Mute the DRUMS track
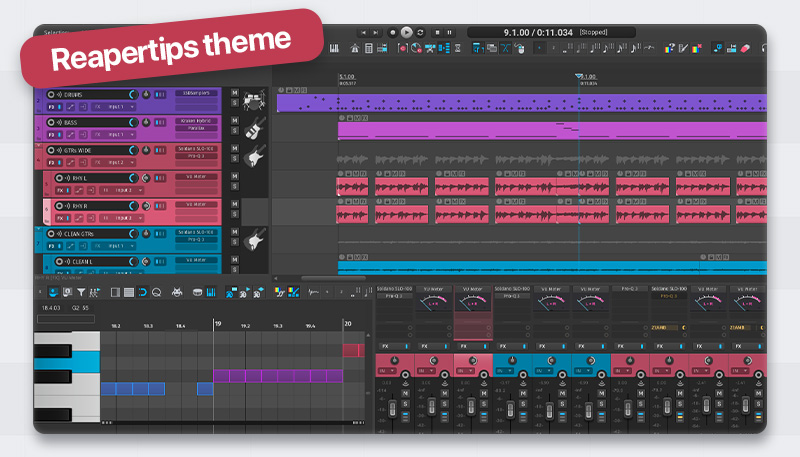 point(235,93)
